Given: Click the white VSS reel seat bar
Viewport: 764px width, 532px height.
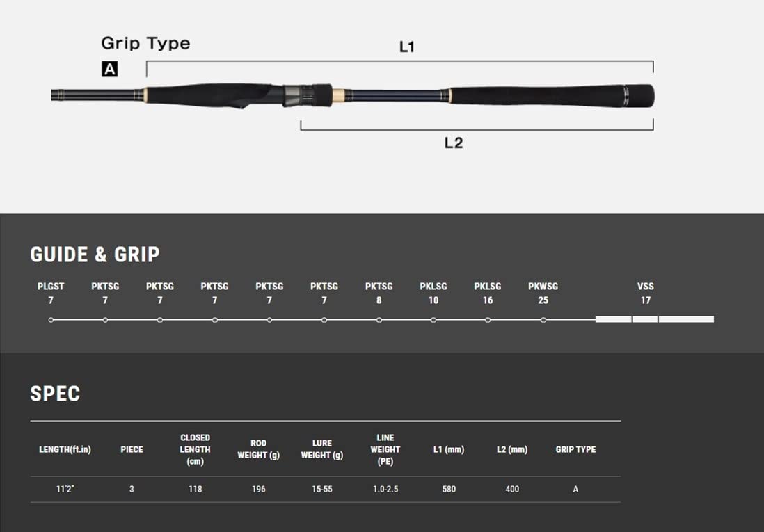Looking at the screenshot, I should click(654, 319).
